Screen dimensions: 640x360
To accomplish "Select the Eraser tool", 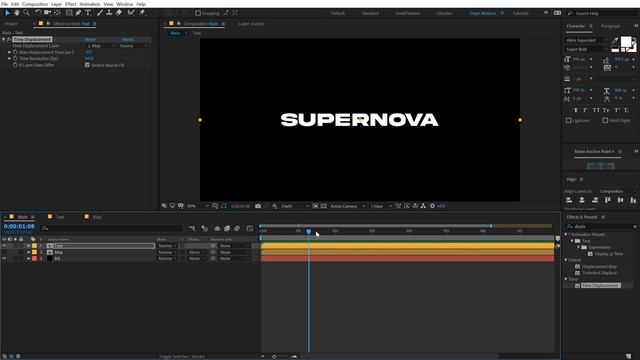I will pyautogui.click(x=119, y=13).
